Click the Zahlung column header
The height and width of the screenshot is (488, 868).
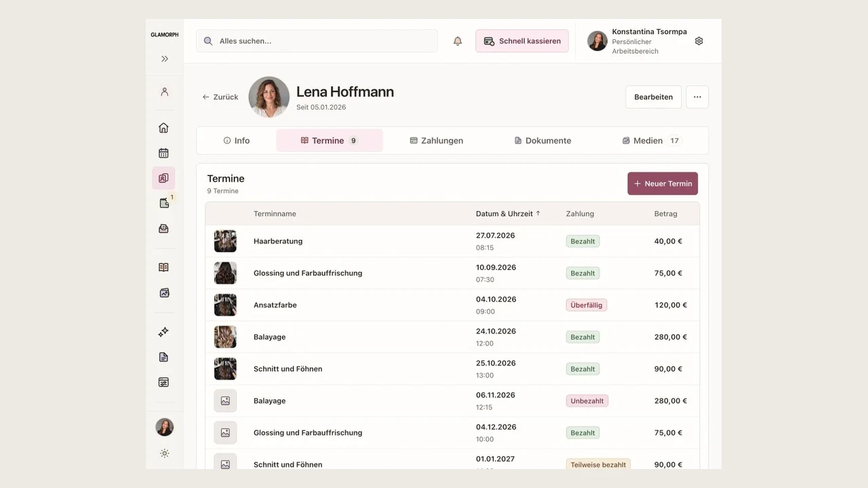pyautogui.click(x=580, y=213)
